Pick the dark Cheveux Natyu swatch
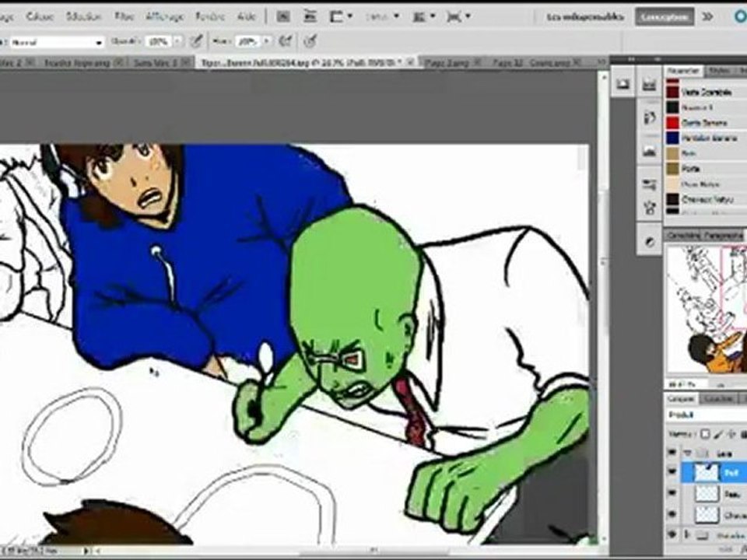The width and height of the screenshot is (747, 560). 672,199
